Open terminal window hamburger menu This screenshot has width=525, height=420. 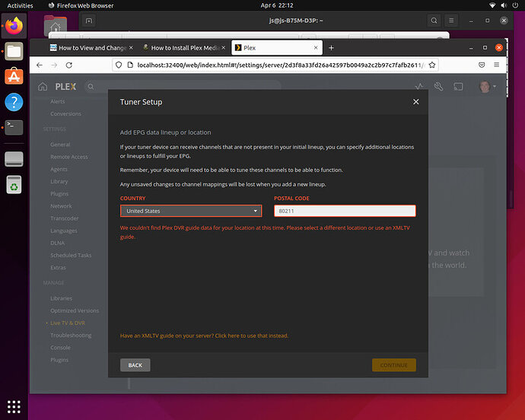coord(451,21)
